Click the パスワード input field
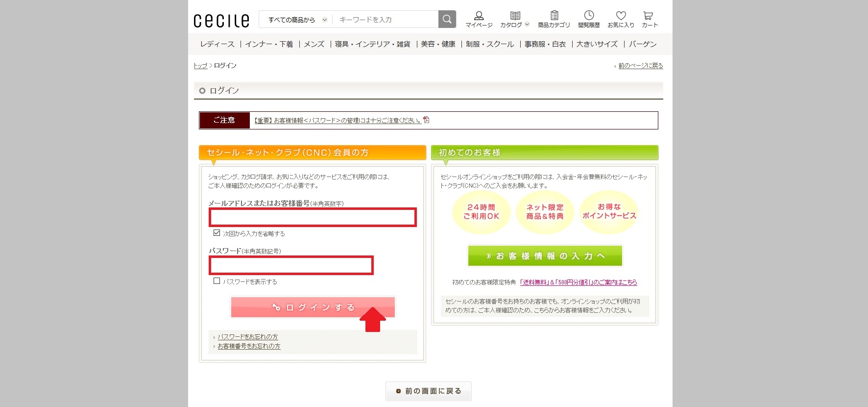The width and height of the screenshot is (868, 407). tap(291, 265)
